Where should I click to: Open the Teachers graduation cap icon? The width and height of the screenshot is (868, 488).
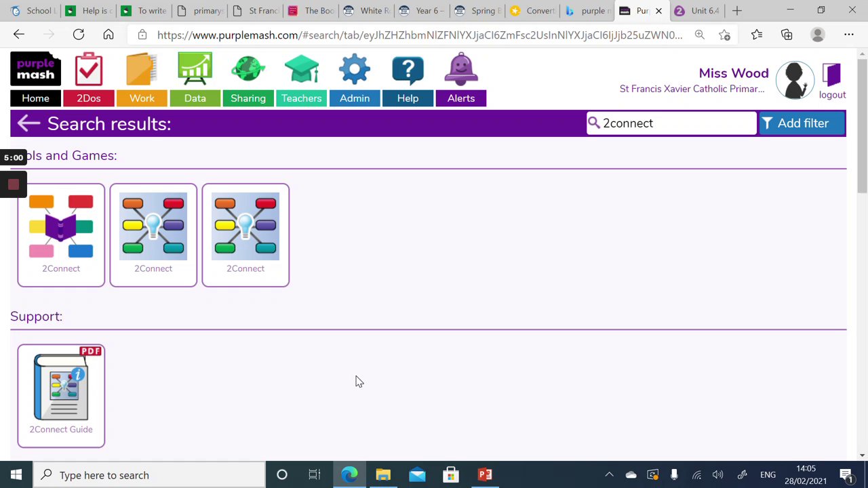click(x=302, y=70)
